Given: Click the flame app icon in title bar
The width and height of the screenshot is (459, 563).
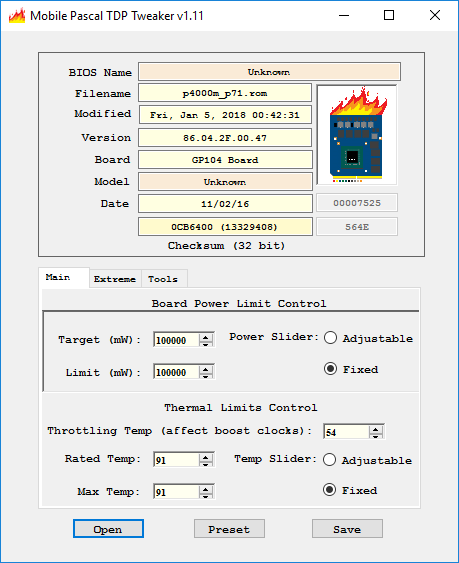Looking at the screenshot, I should (17, 15).
